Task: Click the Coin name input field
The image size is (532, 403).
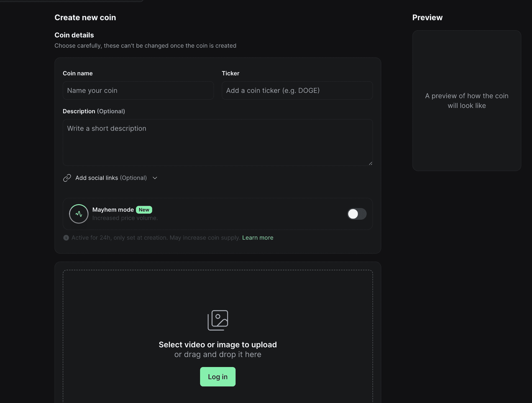Action: pos(138,90)
